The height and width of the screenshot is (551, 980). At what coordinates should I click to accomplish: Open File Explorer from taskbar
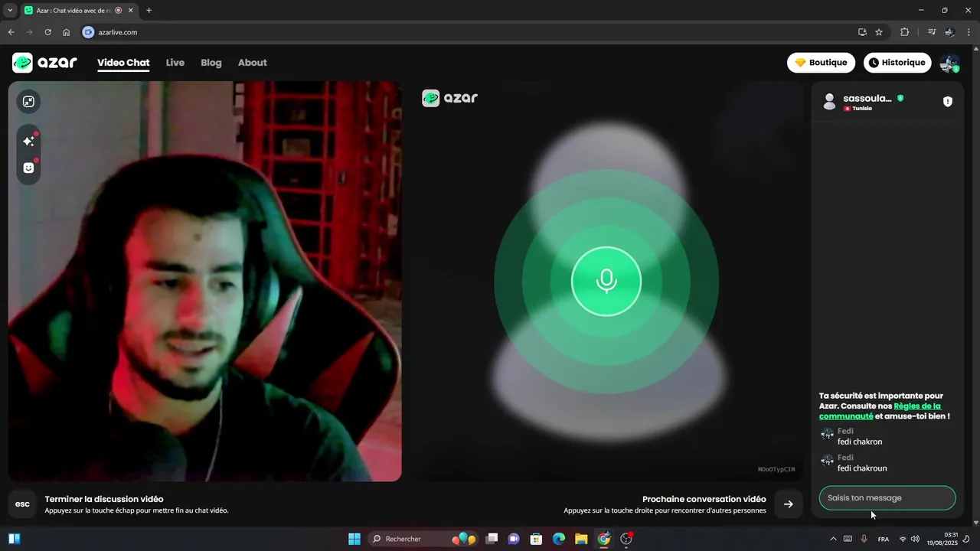point(581,539)
